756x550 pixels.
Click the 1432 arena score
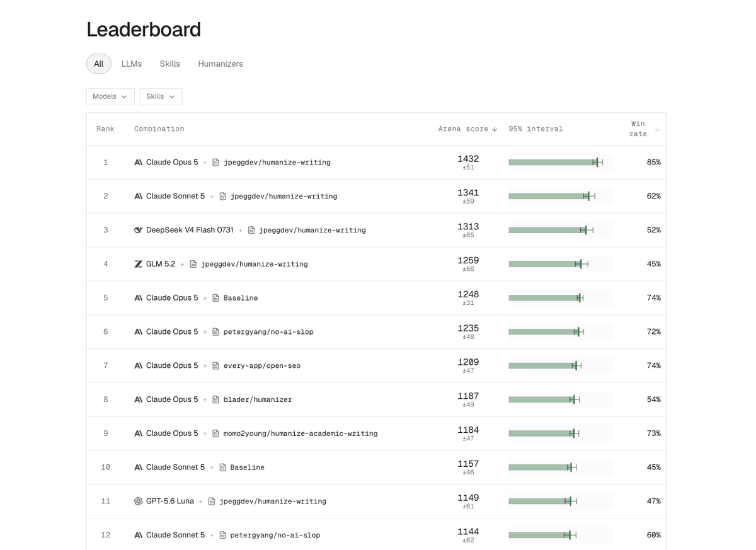[468, 159]
